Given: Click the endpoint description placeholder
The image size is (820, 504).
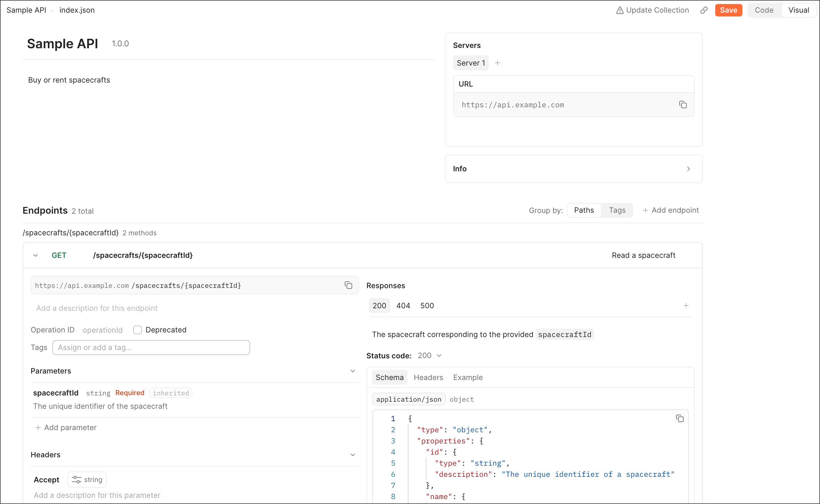Looking at the screenshot, I should click(x=97, y=308).
